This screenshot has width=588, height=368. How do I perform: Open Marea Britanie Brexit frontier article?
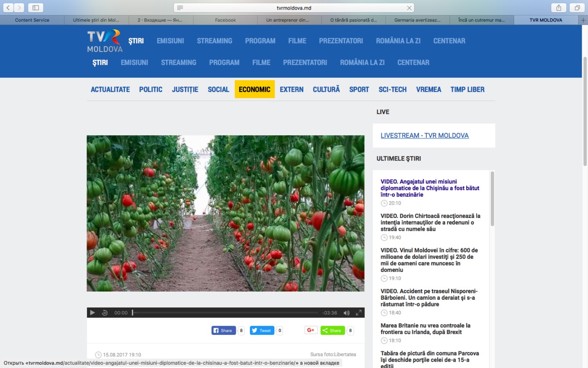tap(425, 328)
